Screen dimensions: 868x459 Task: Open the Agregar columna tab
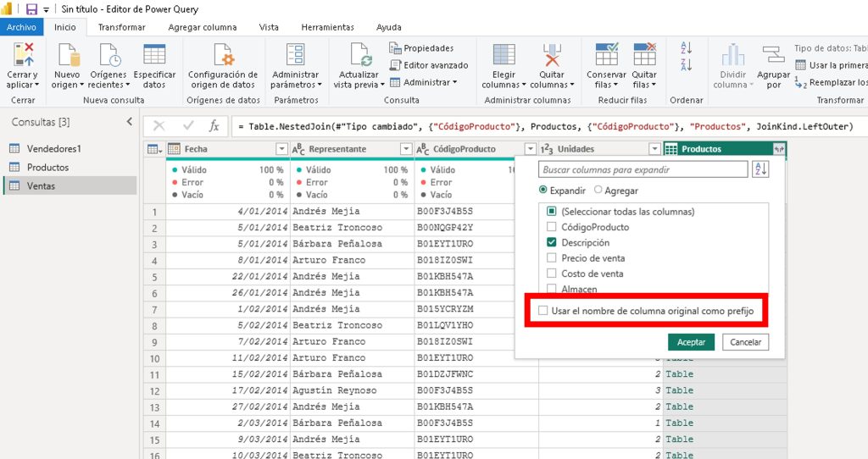point(203,27)
